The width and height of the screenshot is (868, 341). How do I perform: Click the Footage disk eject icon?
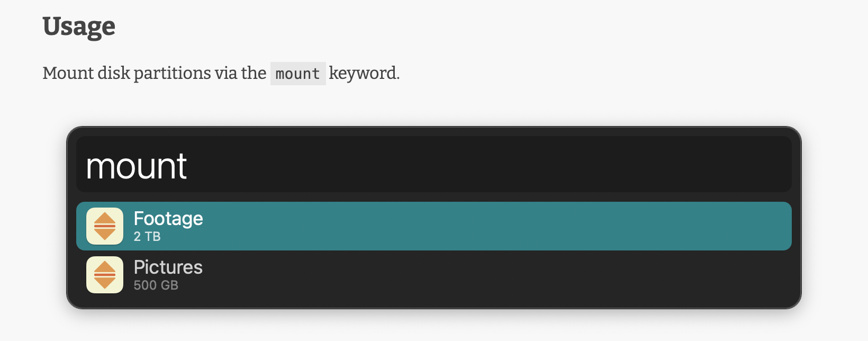(x=105, y=226)
